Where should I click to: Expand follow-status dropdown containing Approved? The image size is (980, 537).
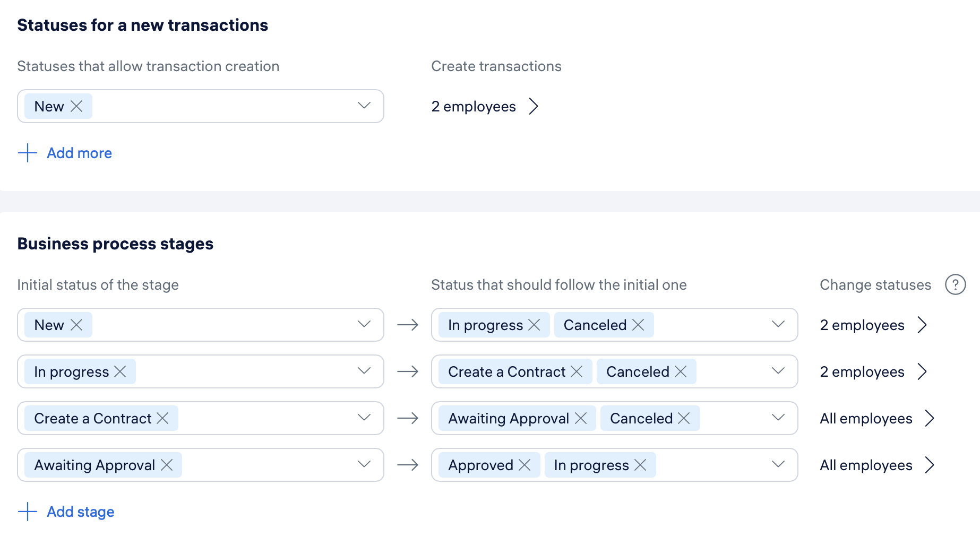pyautogui.click(x=778, y=464)
